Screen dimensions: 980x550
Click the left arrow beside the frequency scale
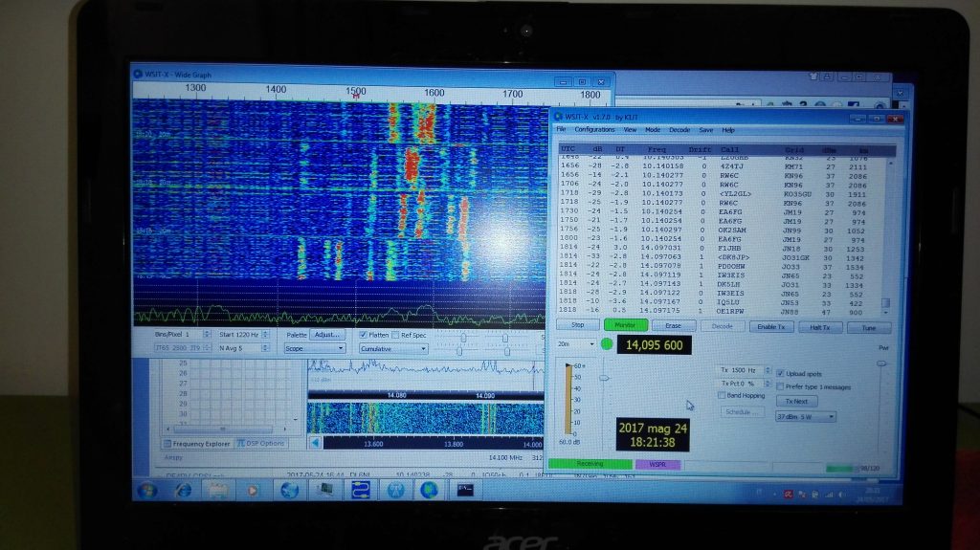[x=315, y=443]
